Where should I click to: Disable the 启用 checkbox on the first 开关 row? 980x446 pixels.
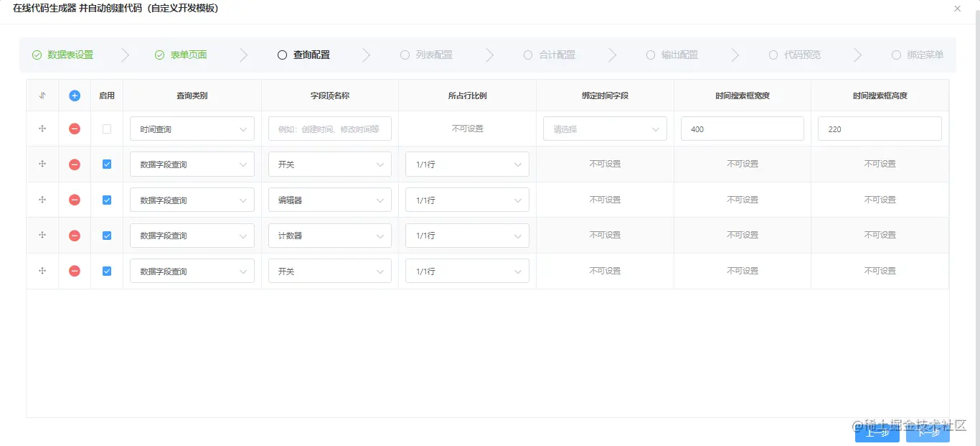pos(106,164)
